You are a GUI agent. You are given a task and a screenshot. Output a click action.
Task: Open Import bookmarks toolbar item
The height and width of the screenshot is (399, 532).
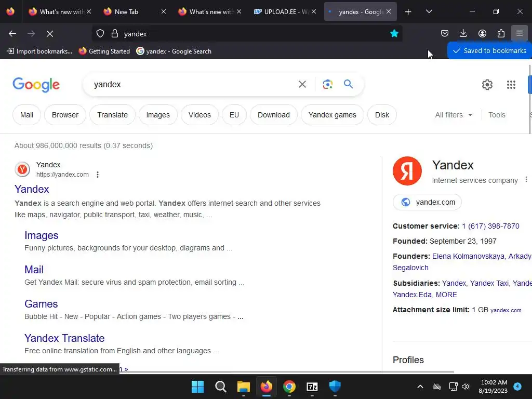coord(39,51)
